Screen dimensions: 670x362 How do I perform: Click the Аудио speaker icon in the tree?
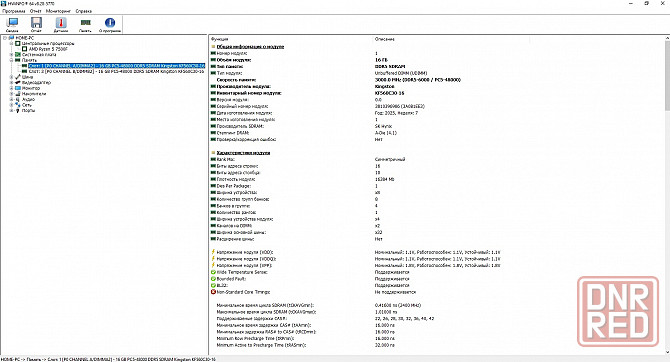coord(18,99)
